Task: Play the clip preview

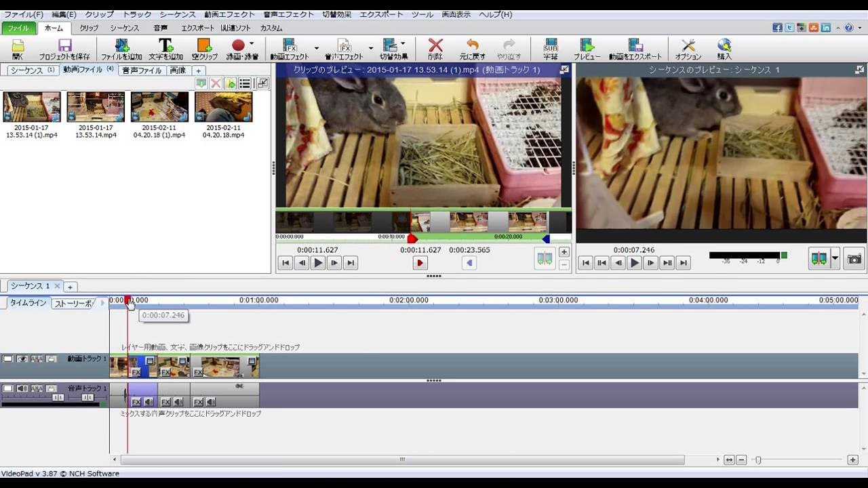Action: (x=317, y=263)
